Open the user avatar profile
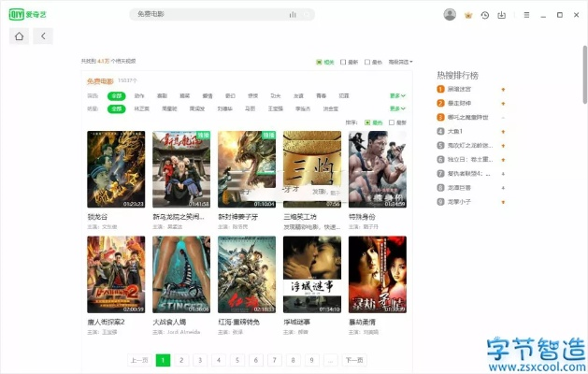This screenshot has width=588, height=374. [x=450, y=15]
